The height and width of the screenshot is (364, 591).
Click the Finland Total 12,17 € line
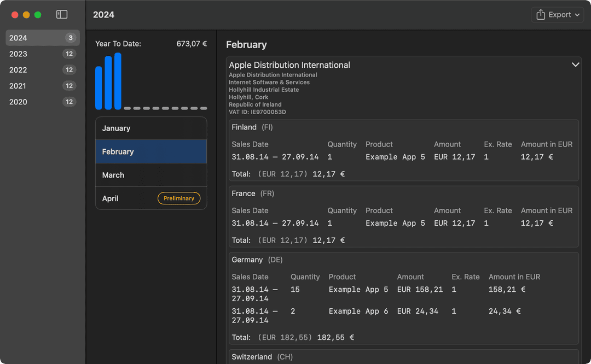[288, 174]
